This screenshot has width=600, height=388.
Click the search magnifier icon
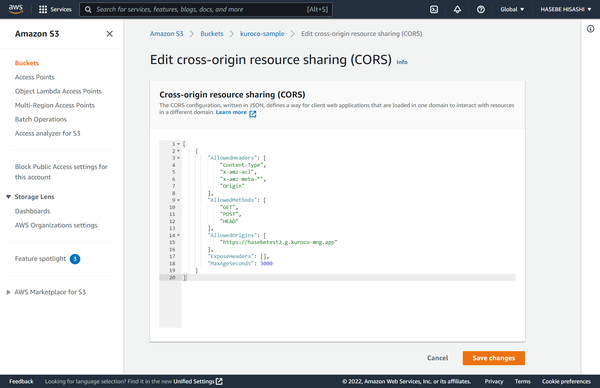tap(88, 9)
